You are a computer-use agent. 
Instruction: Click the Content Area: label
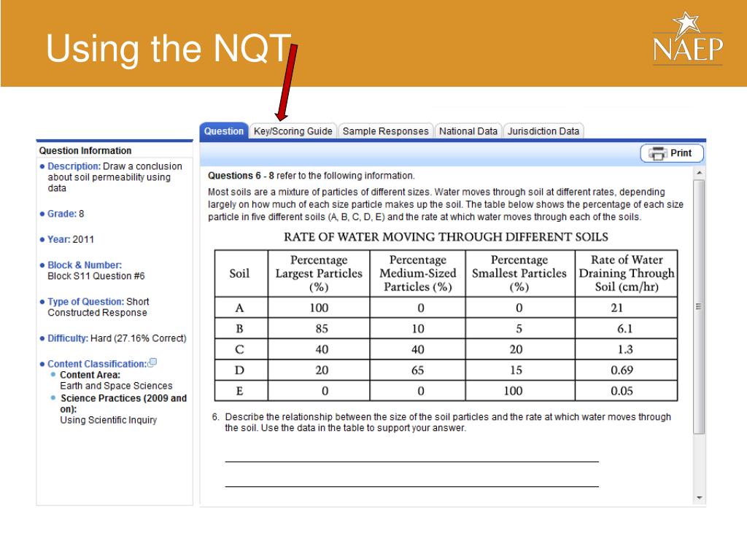90,375
